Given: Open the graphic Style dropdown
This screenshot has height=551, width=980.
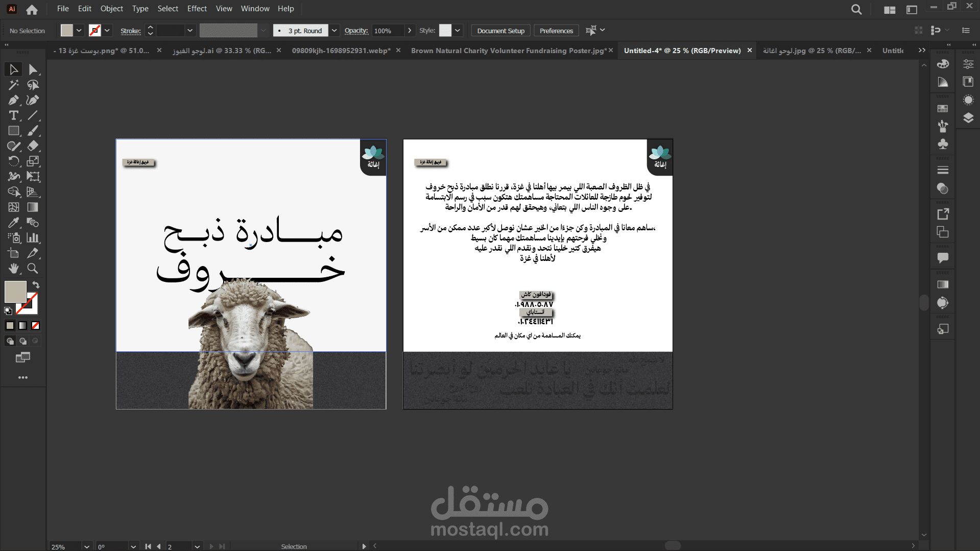Looking at the screenshot, I should (x=458, y=31).
